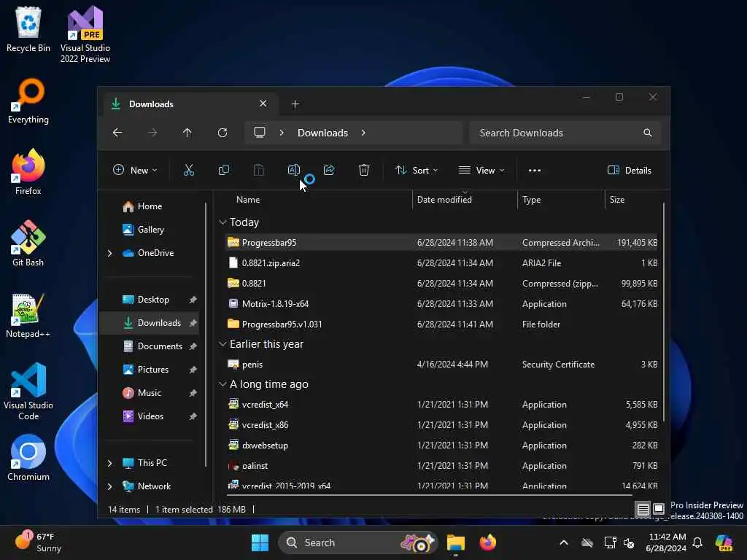
Task: Click Downloads breadcrumb in address bar
Action: [322, 133]
